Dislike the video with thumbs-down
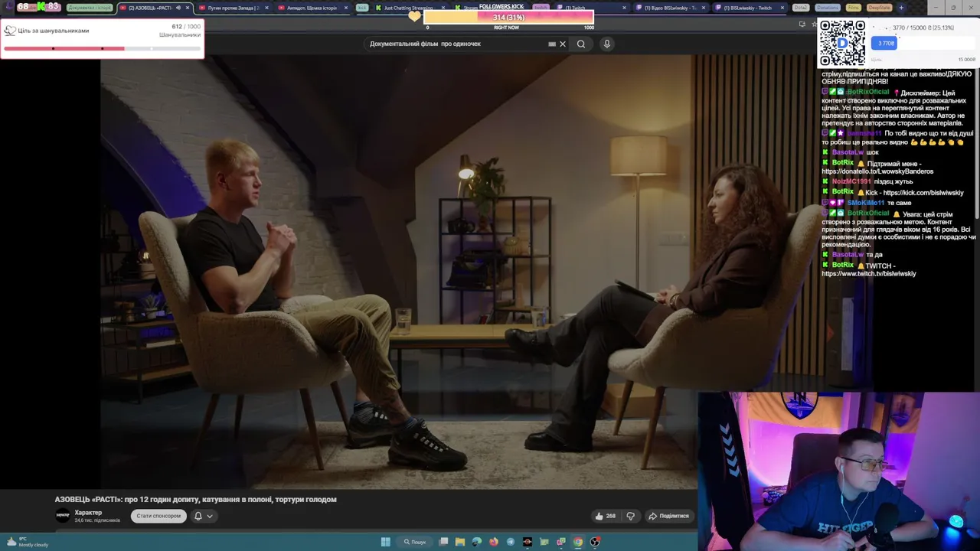The width and height of the screenshot is (980, 551). [x=631, y=516]
